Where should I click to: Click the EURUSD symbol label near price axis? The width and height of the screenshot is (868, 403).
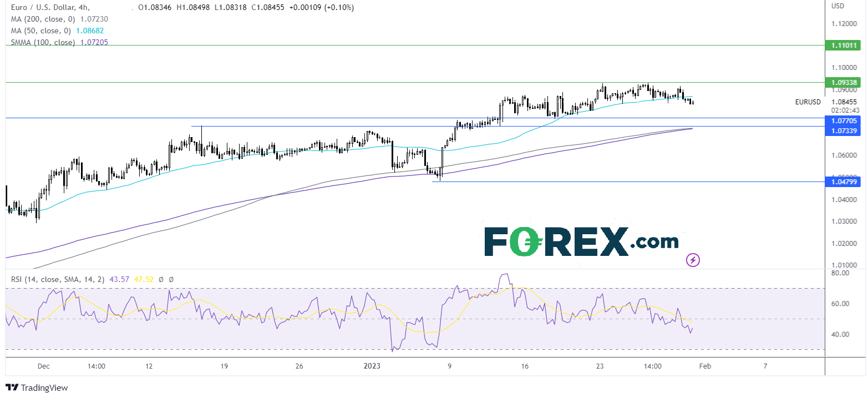[x=808, y=102]
